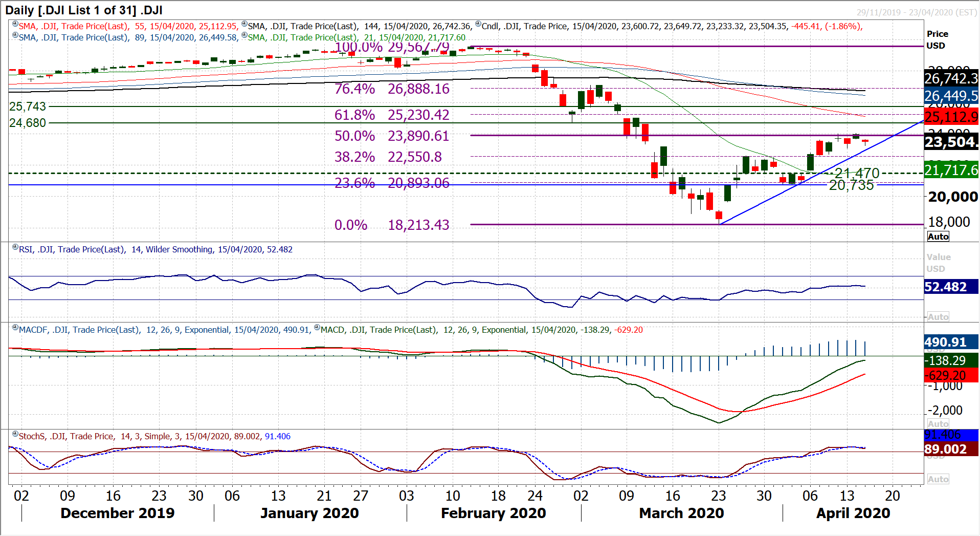Click the icon beside the MACD line label
This screenshot has width=980, height=536.
tap(317, 327)
